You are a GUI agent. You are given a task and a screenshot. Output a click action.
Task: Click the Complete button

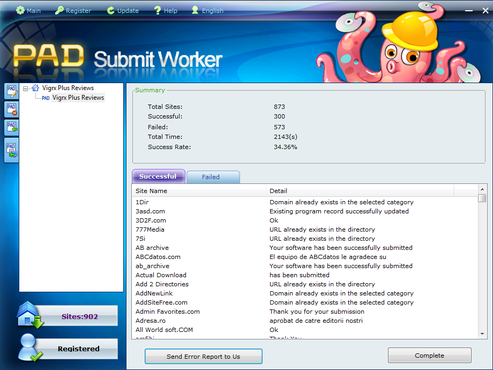[430, 355]
